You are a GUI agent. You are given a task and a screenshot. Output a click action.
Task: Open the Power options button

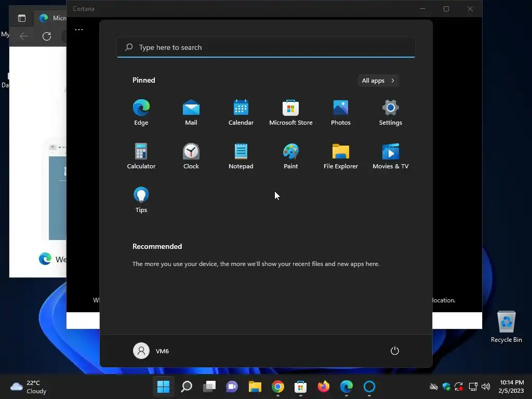pos(395,351)
